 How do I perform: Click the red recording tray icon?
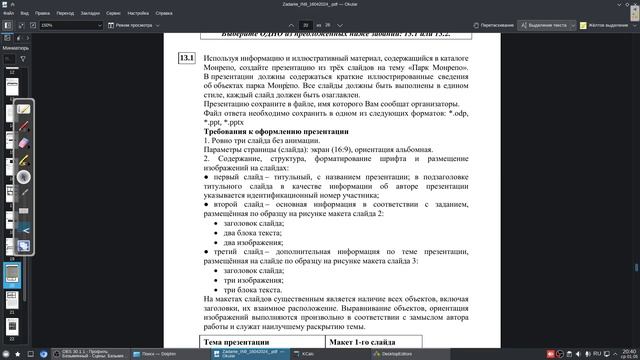[551, 354]
